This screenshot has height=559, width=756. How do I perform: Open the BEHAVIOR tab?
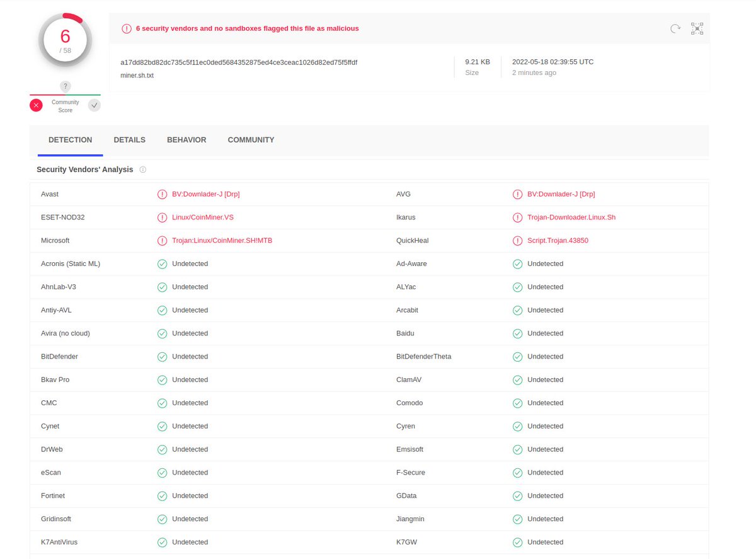(x=186, y=140)
